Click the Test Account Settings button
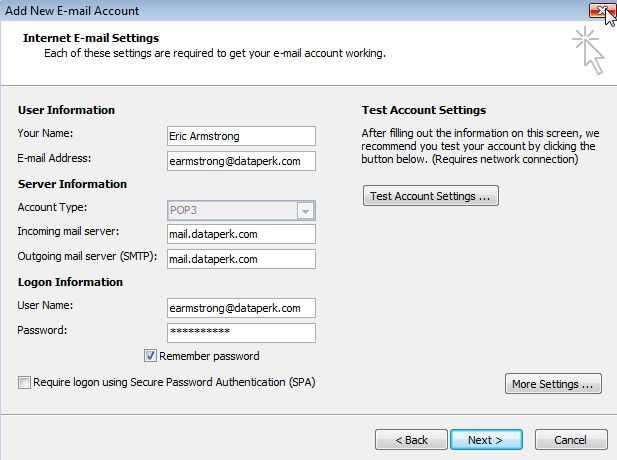 click(430, 196)
